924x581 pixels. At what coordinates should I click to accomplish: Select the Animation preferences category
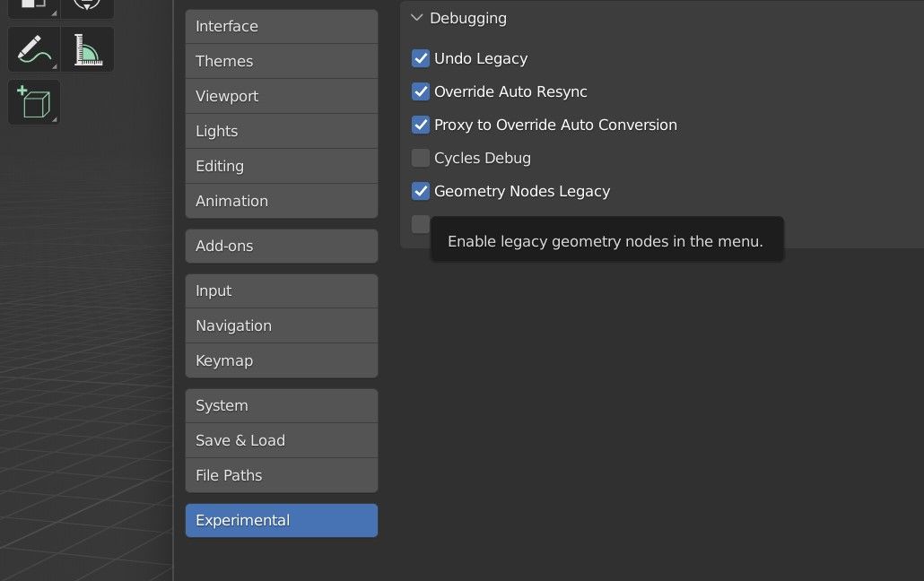[281, 201]
